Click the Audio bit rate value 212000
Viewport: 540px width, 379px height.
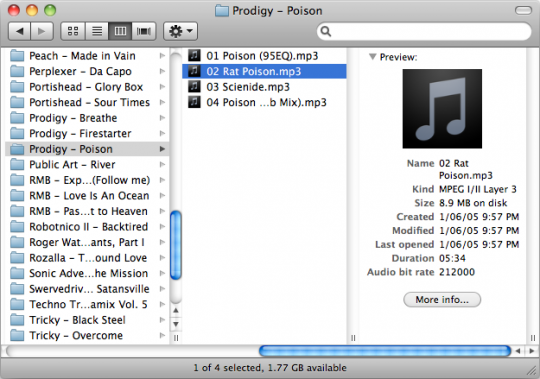[x=457, y=272]
